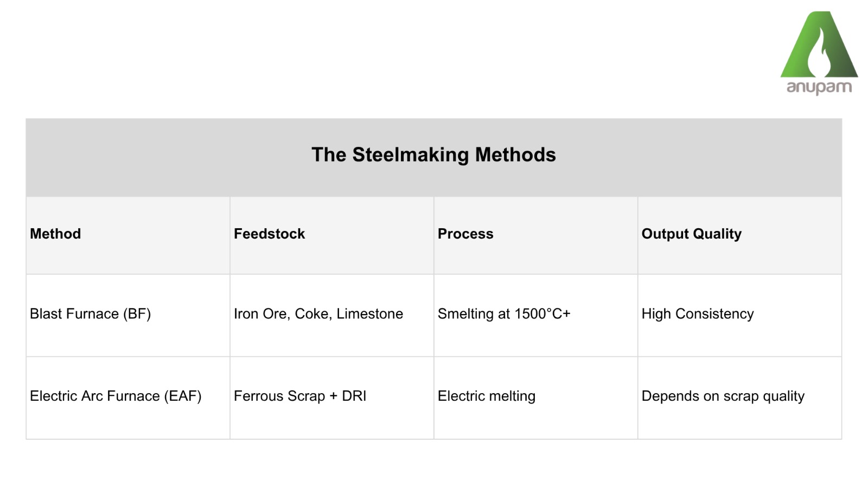Image resolution: width=868 pixels, height=488 pixels.
Task: Click the Iron Ore, Coke, Limestone cell
Action: (318, 314)
